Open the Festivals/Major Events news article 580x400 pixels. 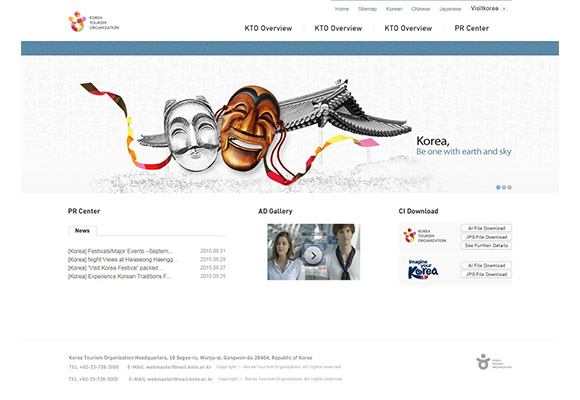120,251
